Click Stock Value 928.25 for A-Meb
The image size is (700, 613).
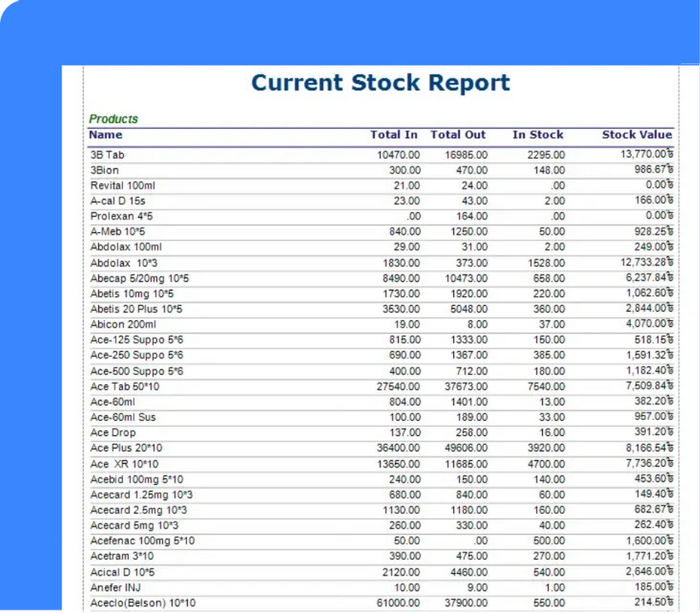654,231
